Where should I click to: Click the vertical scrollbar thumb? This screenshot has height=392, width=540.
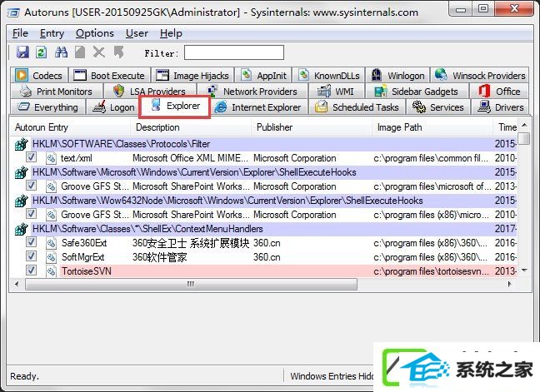click(524, 138)
